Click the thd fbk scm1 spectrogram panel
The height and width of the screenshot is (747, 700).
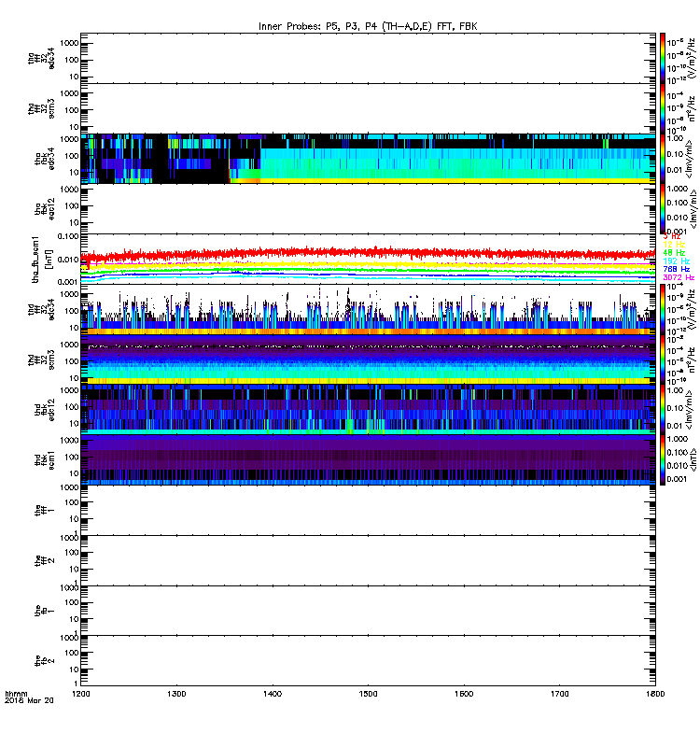coord(368,460)
